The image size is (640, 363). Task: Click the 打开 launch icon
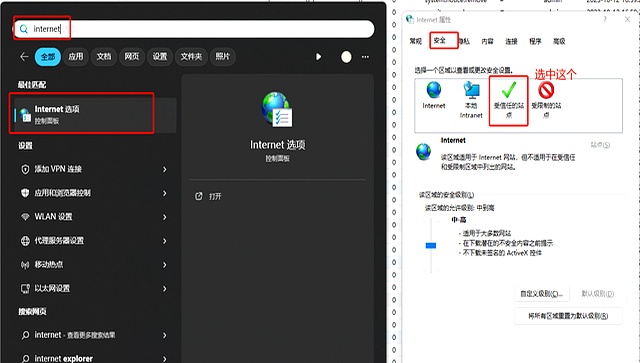199,196
